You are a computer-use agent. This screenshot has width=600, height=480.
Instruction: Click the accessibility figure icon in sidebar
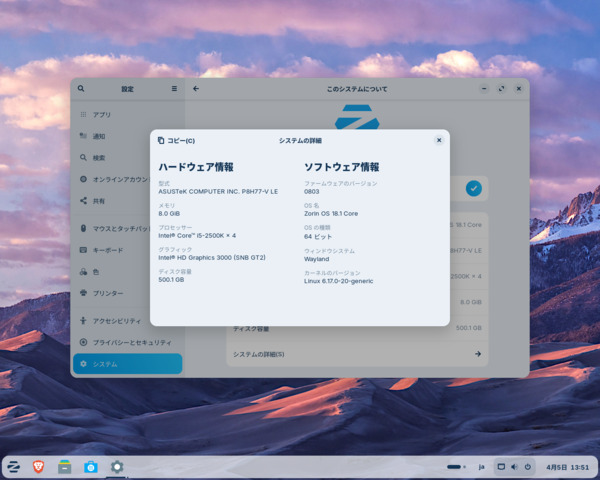[x=83, y=321]
